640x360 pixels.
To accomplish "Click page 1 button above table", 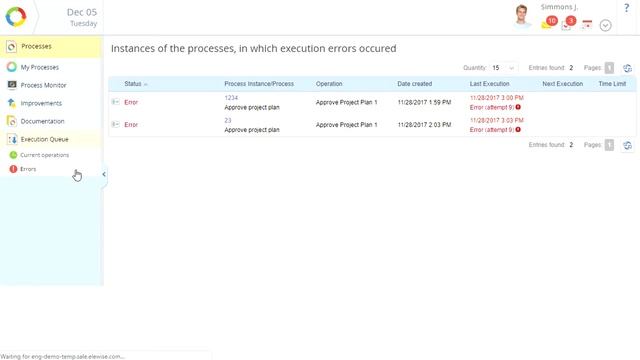I will [609, 68].
